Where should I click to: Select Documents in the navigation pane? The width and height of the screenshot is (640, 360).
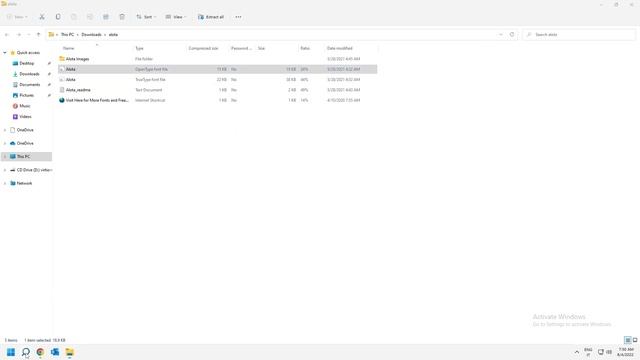click(29, 84)
